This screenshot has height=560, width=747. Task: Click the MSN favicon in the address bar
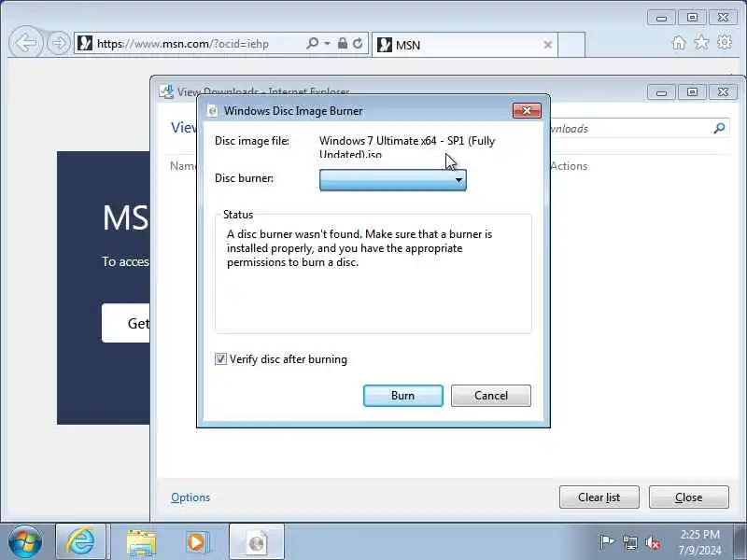[x=85, y=43]
